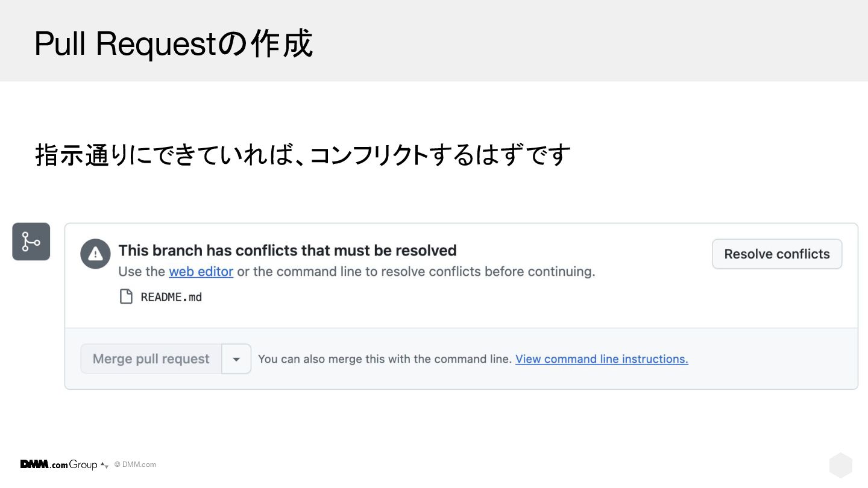The image size is (868, 488).
Task: Select the README.md conflicting file name
Action: (x=171, y=297)
